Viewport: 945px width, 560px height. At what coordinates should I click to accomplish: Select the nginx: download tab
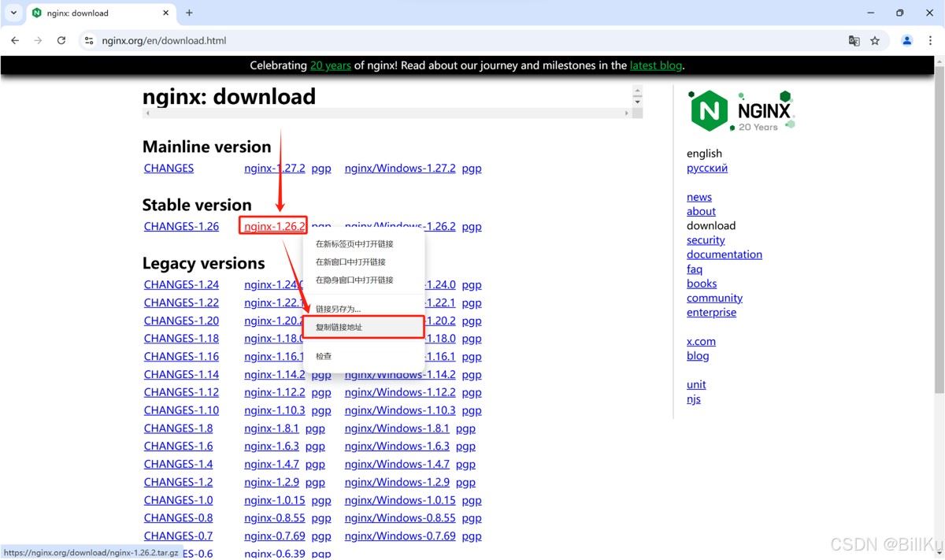pyautogui.click(x=99, y=13)
